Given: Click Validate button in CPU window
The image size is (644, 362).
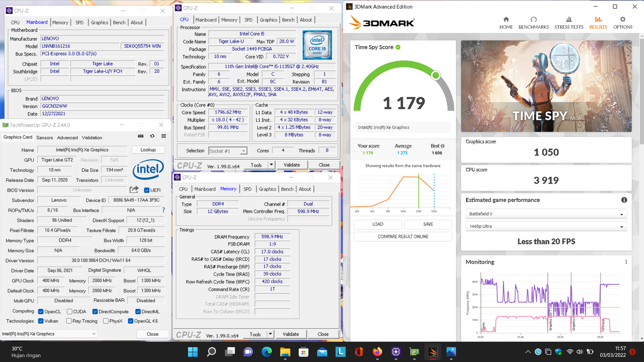Looking at the screenshot, I should [292, 165].
